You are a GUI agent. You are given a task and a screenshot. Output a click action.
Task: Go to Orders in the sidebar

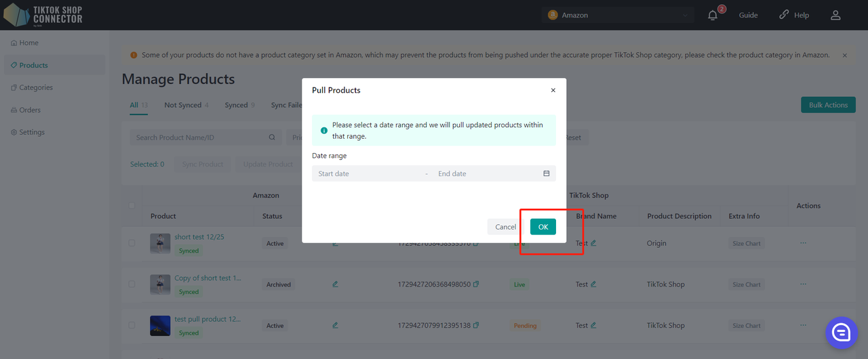[x=30, y=110]
